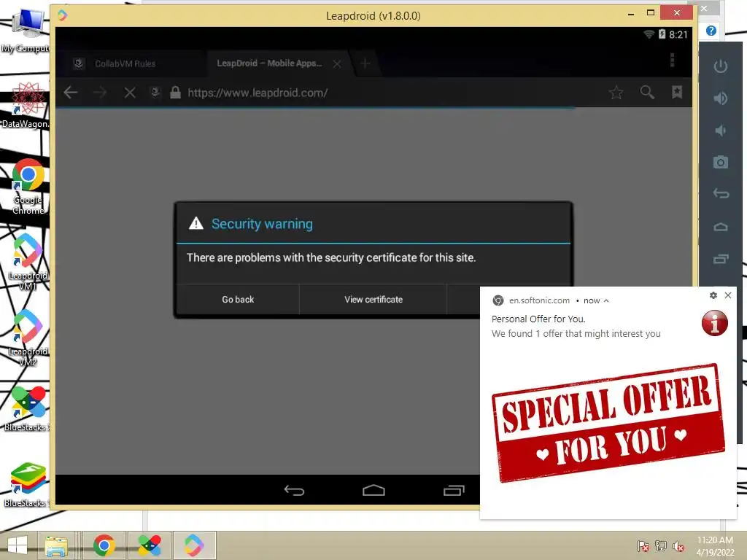Switch to the CollabVM Rules tab
Viewport: 747px width, 560px height.
(x=125, y=63)
